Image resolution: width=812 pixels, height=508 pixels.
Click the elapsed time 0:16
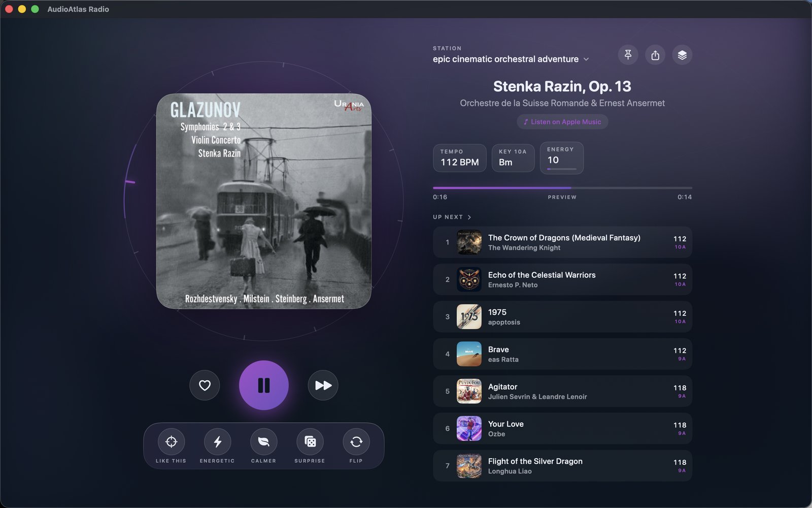pyautogui.click(x=440, y=197)
